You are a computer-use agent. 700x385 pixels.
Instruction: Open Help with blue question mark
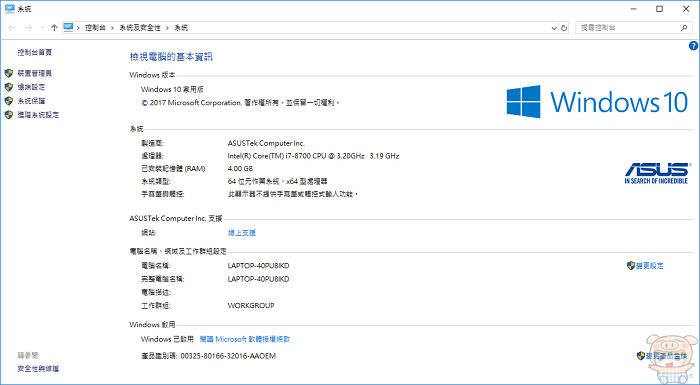pos(693,45)
